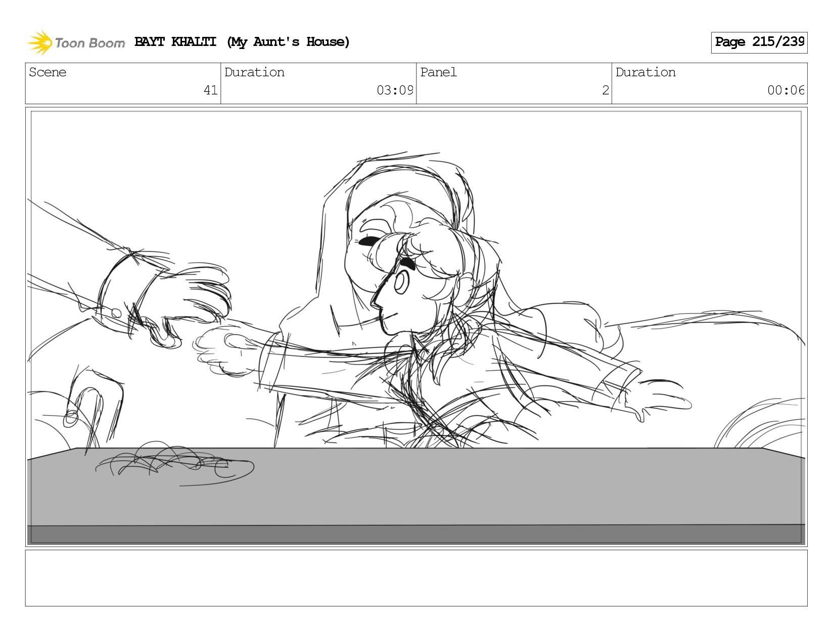This screenshot has height=644, width=834.
Task: Click the empty notes box below the panel
Action: coord(416,578)
